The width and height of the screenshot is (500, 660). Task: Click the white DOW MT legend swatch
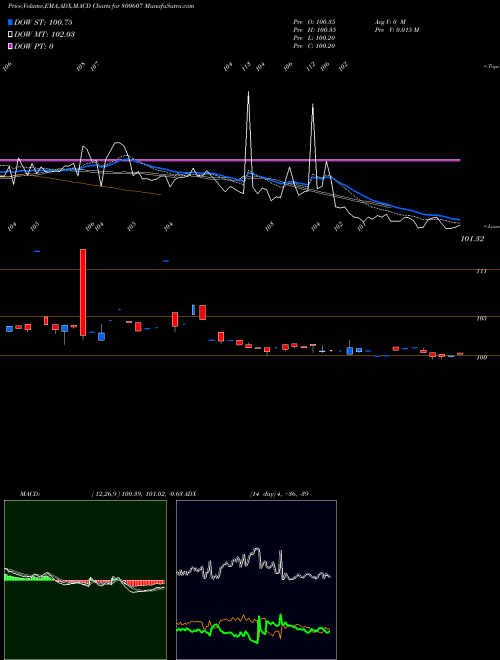10,35
